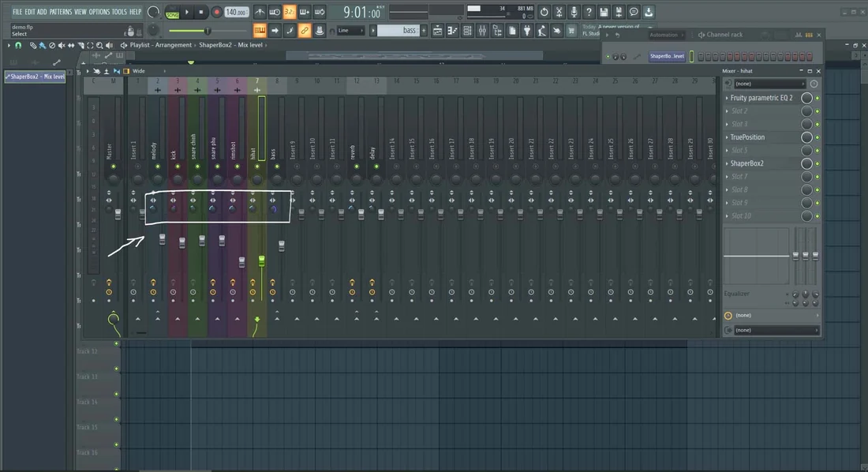Viewport: 868px width, 472px height.
Task: Open the PATTERNS menu
Action: [60, 12]
